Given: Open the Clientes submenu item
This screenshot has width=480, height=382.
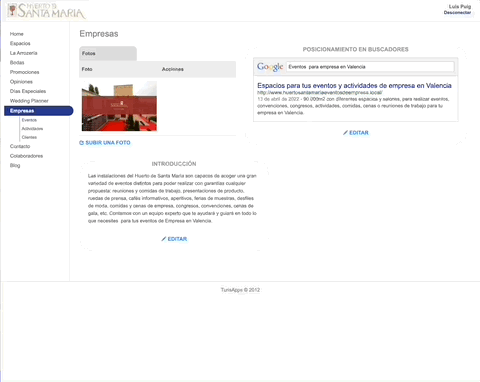Looking at the screenshot, I should point(29,137).
